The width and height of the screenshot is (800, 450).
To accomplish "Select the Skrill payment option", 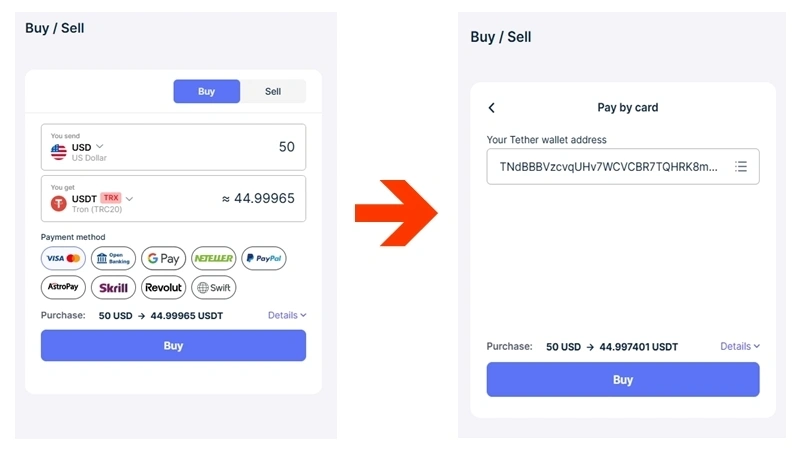I will click(113, 287).
